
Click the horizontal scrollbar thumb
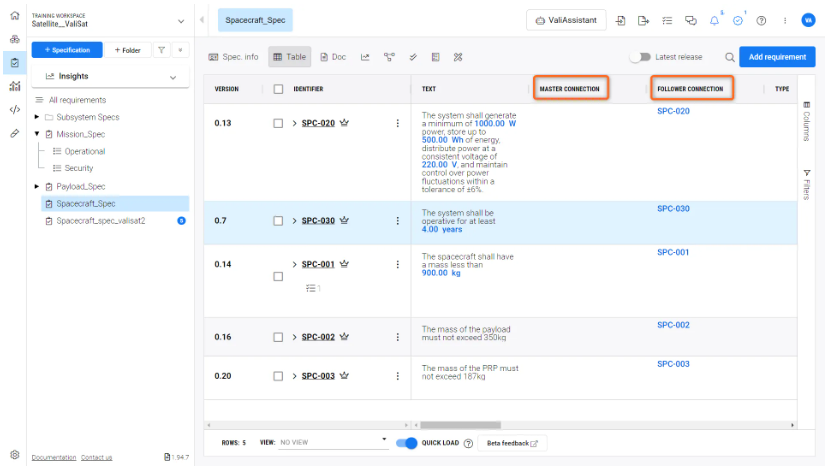461,425
